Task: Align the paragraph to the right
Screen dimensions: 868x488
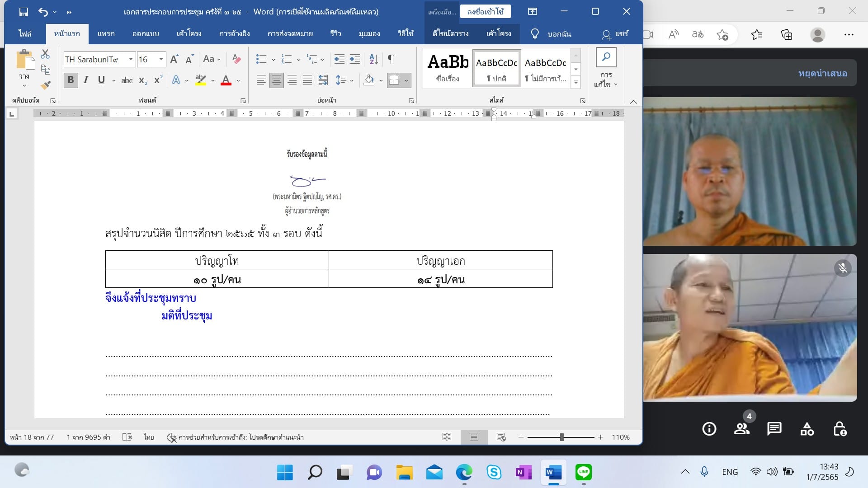Action: [x=292, y=80]
